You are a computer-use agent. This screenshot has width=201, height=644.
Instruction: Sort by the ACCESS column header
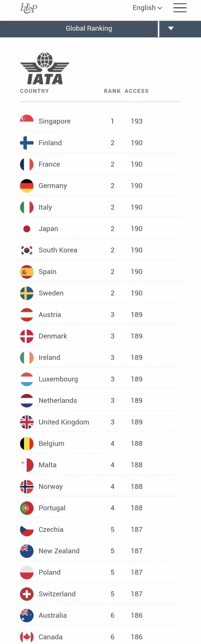tap(137, 91)
